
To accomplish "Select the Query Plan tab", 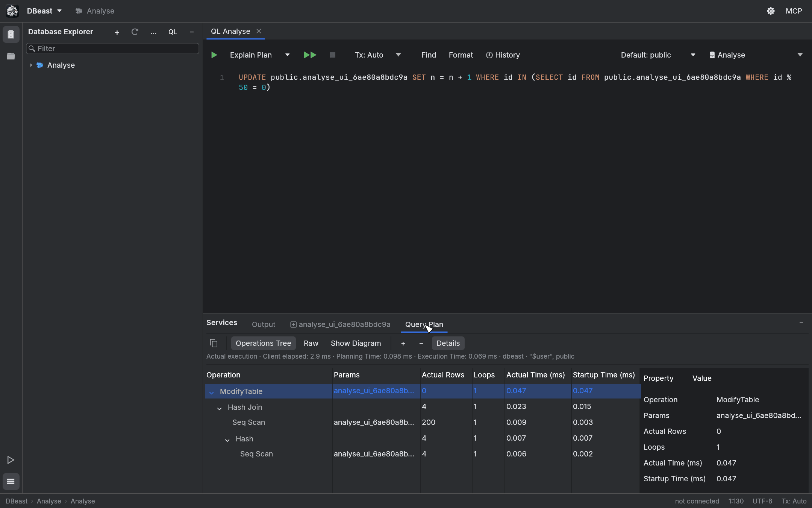I will (x=424, y=324).
